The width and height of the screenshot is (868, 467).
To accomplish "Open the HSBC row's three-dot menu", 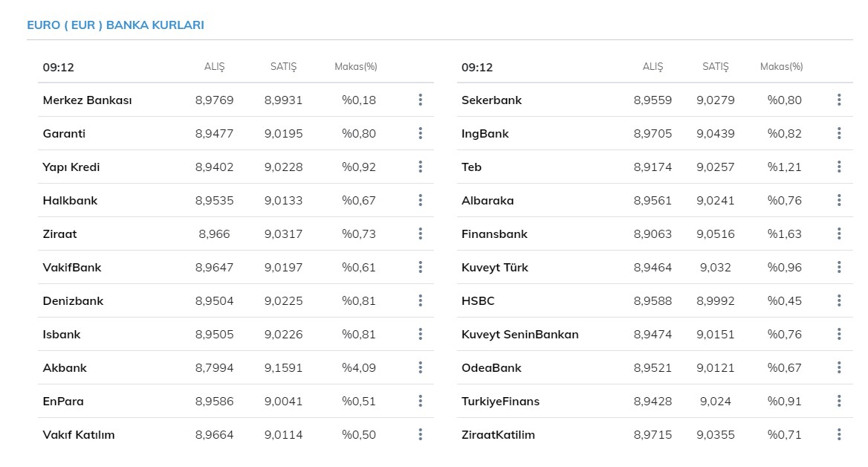I will pos(839,300).
